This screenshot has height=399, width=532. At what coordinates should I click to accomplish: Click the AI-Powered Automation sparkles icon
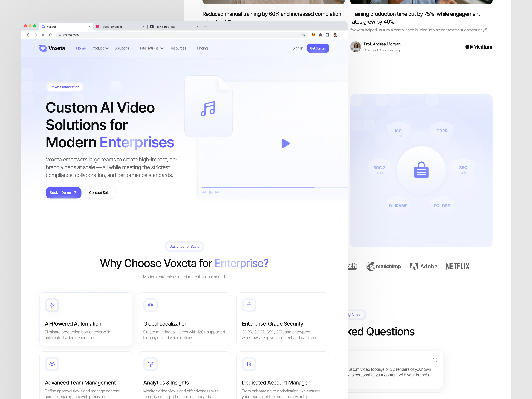point(52,305)
